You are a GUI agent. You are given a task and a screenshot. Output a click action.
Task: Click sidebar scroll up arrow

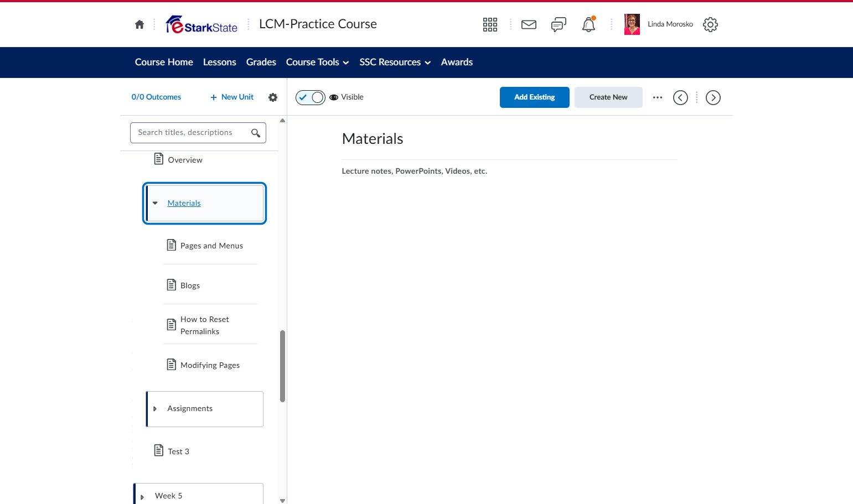point(283,121)
